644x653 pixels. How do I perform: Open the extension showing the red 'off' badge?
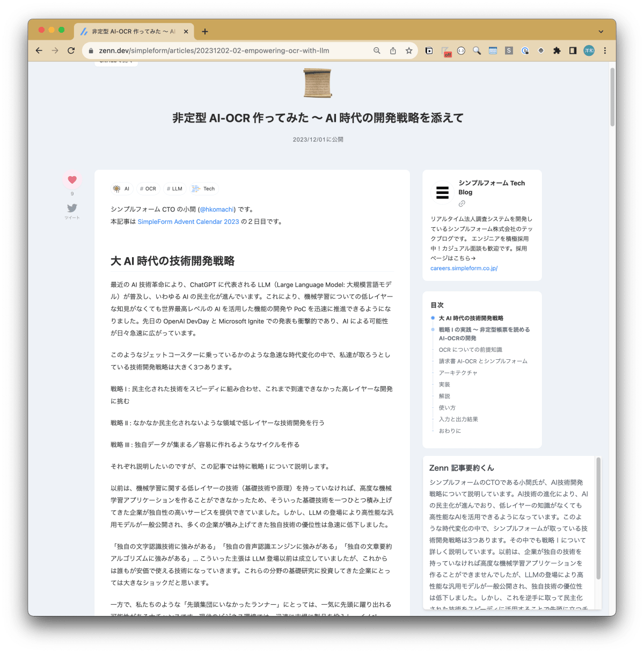click(x=445, y=51)
